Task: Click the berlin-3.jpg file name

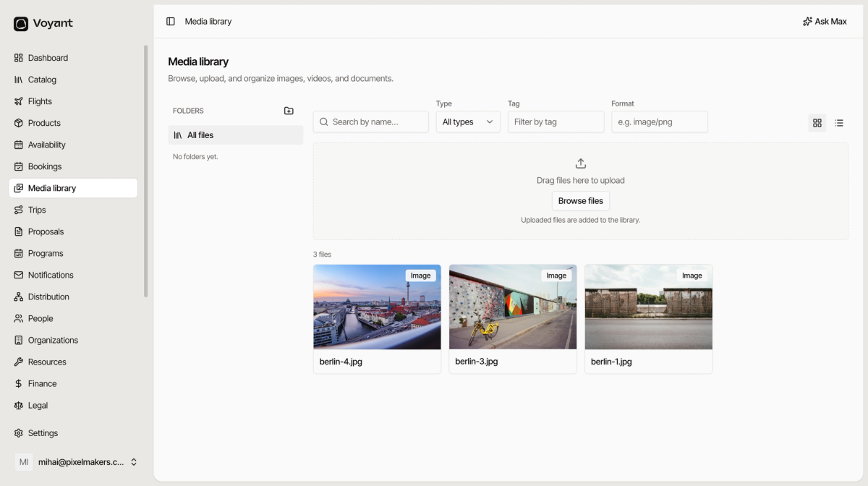Action: click(x=477, y=362)
